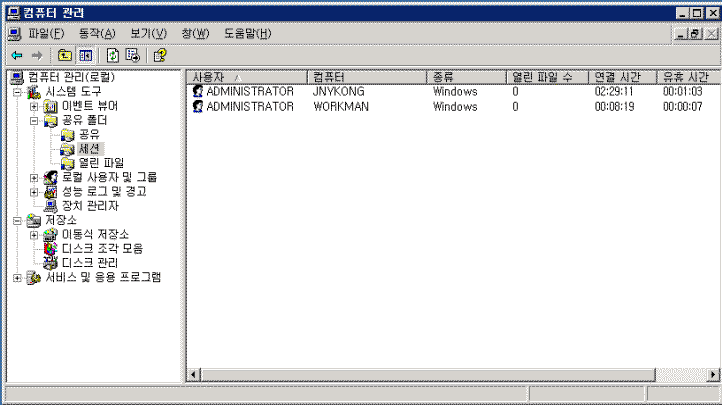Click connect time 00:08:19
Viewport: 722px width, 405px height.
[x=614, y=107]
